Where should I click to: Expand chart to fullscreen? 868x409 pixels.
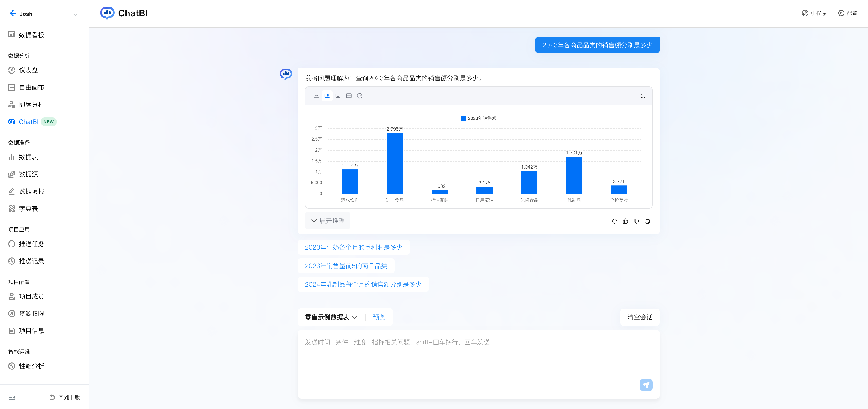[x=643, y=96]
